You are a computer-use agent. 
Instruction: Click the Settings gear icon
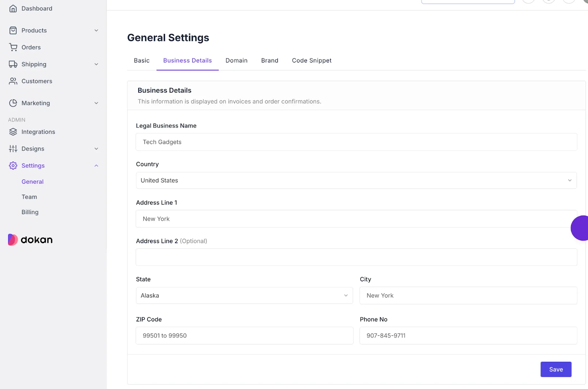click(x=13, y=166)
